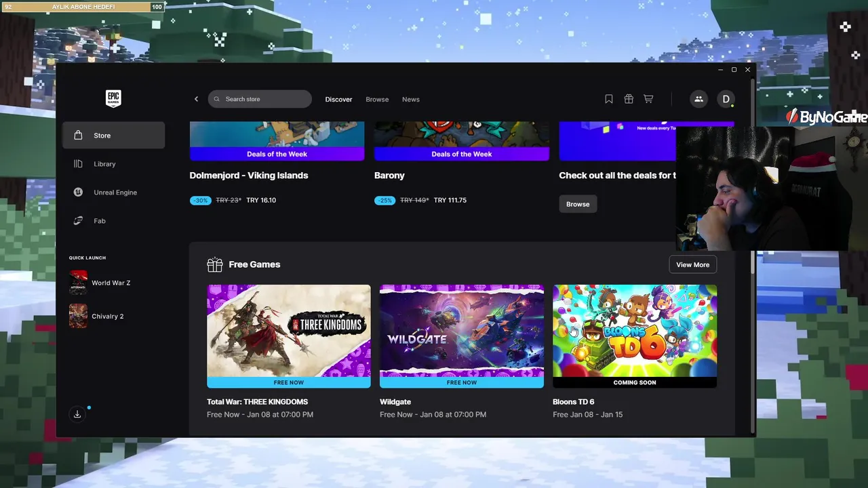
Task: Select Store in the sidebar
Action: click(x=113, y=136)
